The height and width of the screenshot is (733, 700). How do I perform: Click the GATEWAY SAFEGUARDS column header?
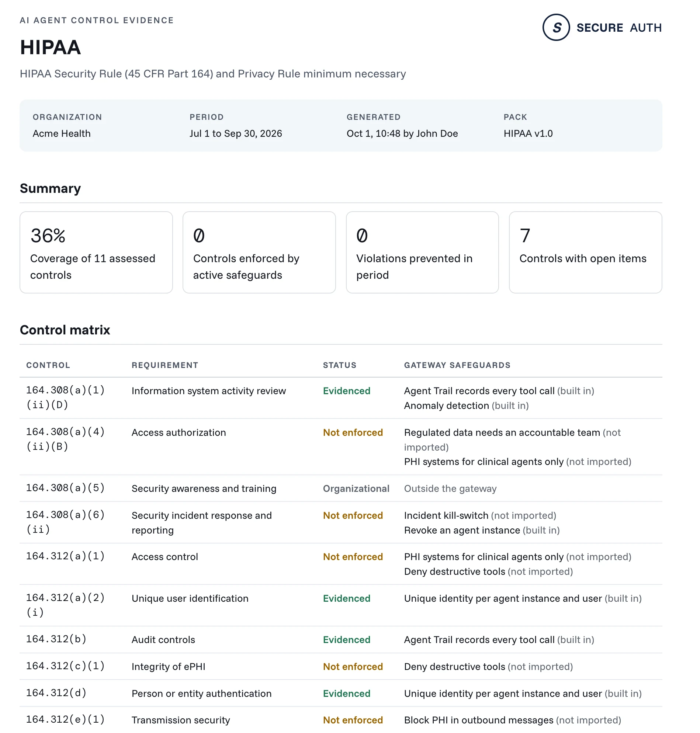[457, 365]
